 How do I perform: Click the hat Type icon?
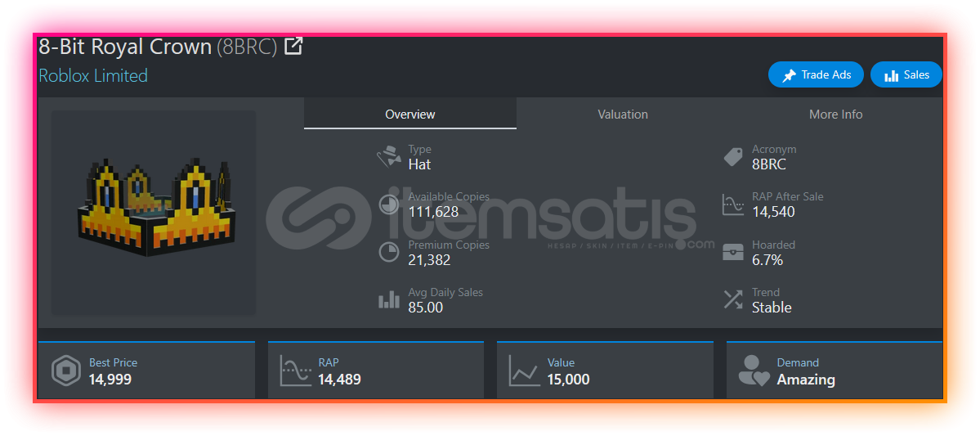tap(389, 156)
